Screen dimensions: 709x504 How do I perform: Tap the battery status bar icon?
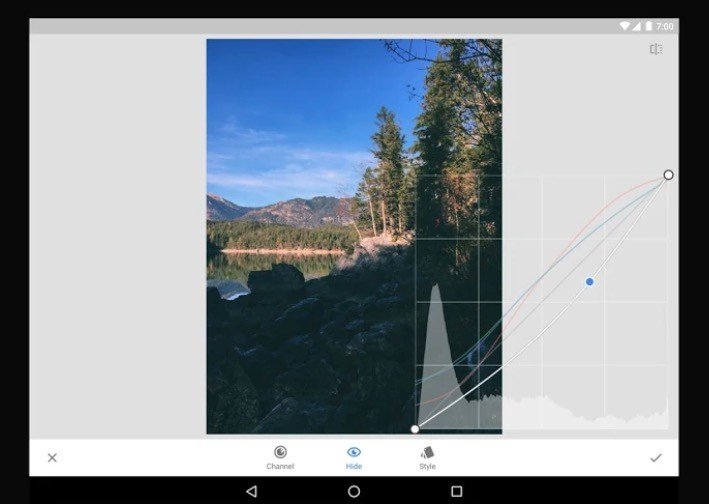click(648, 26)
